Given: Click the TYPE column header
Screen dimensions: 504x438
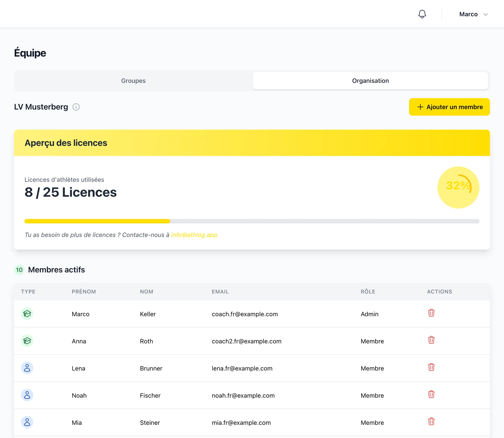Looking at the screenshot, I should [28, 292].
